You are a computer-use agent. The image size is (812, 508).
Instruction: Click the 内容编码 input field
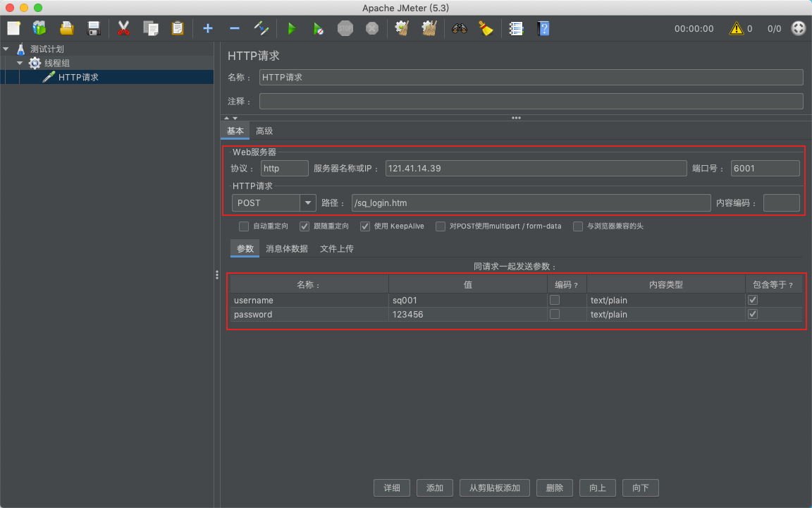pyautogui.click(x=782, y=202)
